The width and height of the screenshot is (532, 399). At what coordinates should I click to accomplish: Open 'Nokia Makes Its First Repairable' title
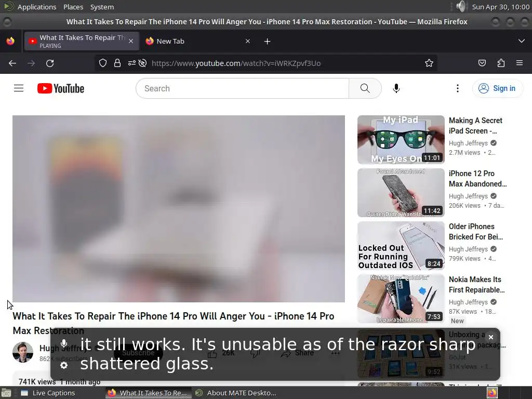pos(476,284)
